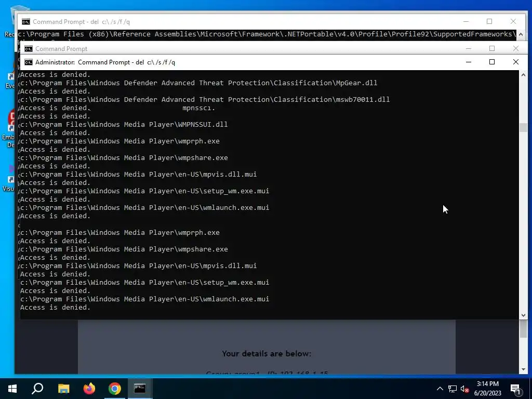Switch to Google Chrome in the taskbar
Image resolution: width=532 pixels, height=399 pixels.
[x=115, y=389]
